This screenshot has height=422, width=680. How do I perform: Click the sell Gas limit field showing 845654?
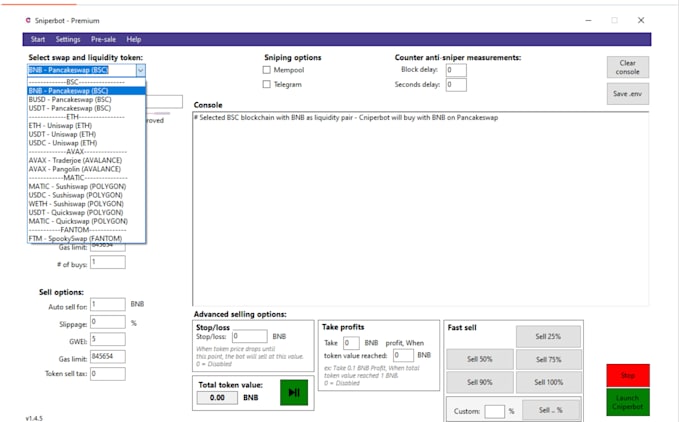pos(108,357)
